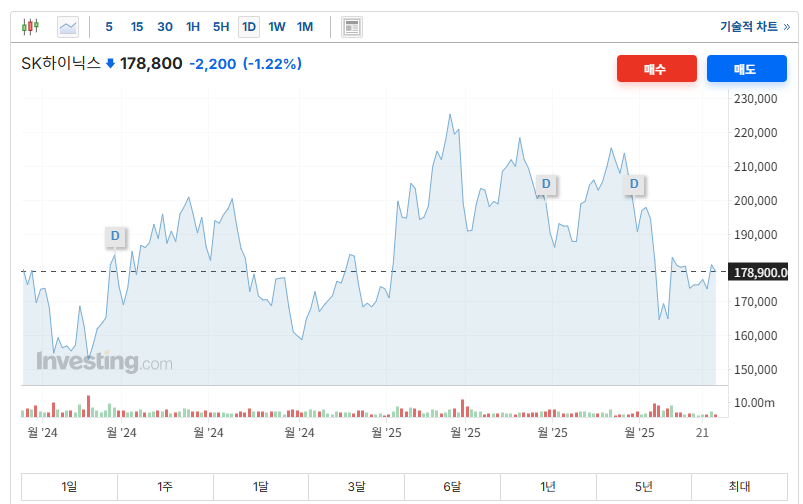Choose the 5H interval
The height and width of the screenshot is (504, 803).
221,27
